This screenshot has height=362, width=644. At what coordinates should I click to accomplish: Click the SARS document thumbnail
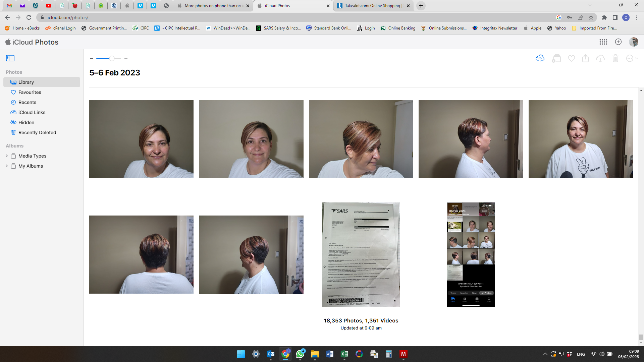pos(361,254)
